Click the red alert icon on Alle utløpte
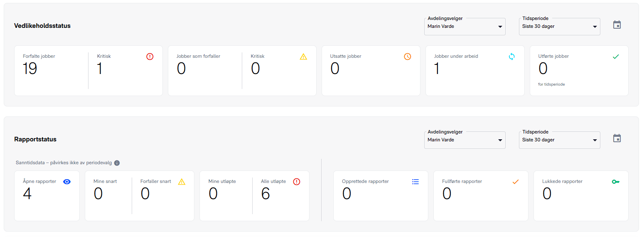Viewport: 644px width, 237px height. (297, 182)
